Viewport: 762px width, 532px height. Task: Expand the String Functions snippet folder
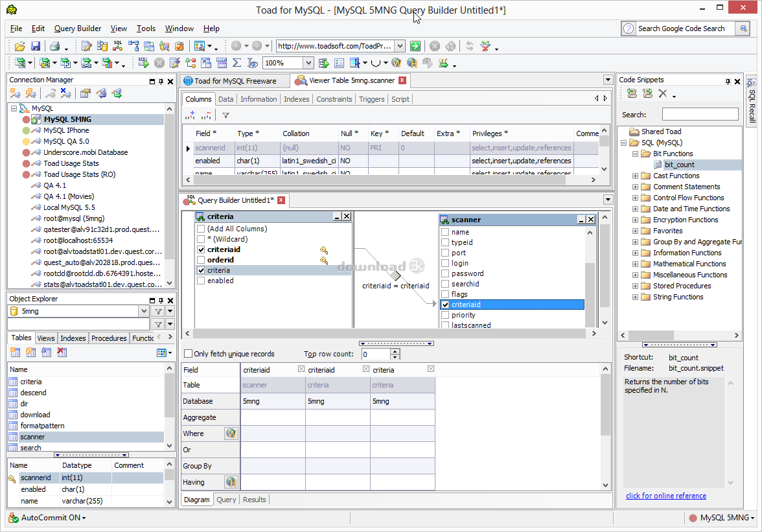(x=636, y=297)
